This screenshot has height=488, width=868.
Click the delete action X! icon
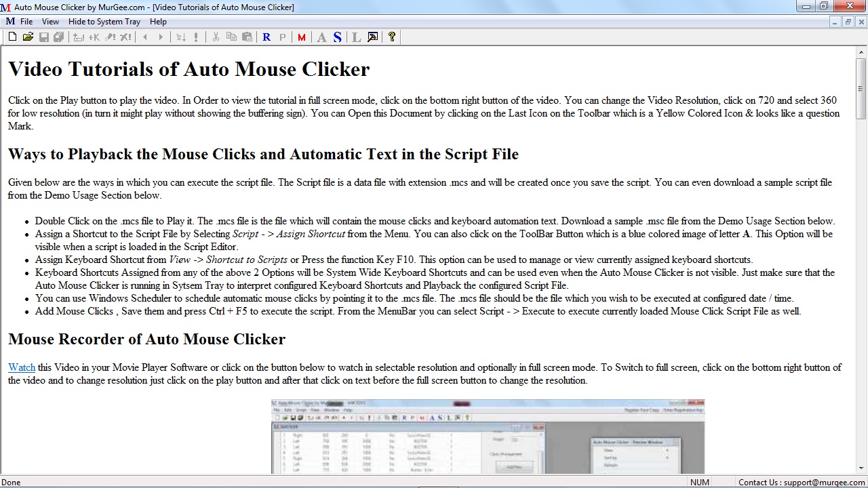(125, 37)
